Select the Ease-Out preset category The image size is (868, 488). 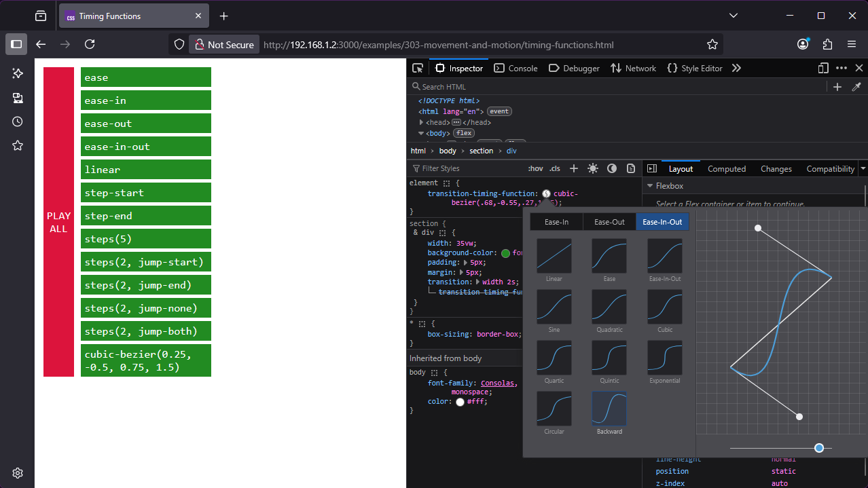coord(609,222)
